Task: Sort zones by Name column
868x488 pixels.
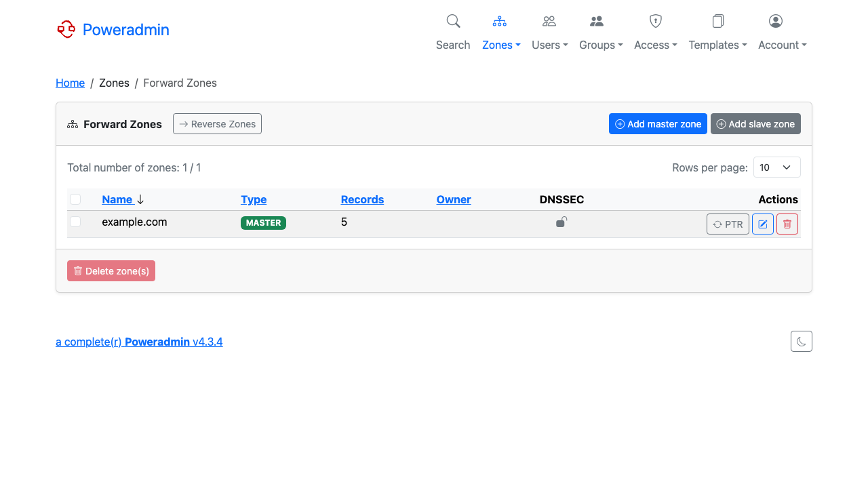Action: (x=117, y=199)
